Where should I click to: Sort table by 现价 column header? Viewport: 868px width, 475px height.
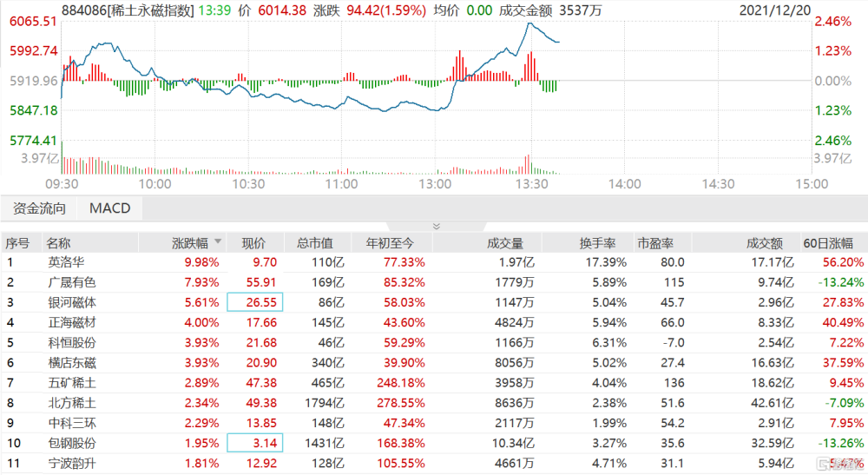(254, 243)
